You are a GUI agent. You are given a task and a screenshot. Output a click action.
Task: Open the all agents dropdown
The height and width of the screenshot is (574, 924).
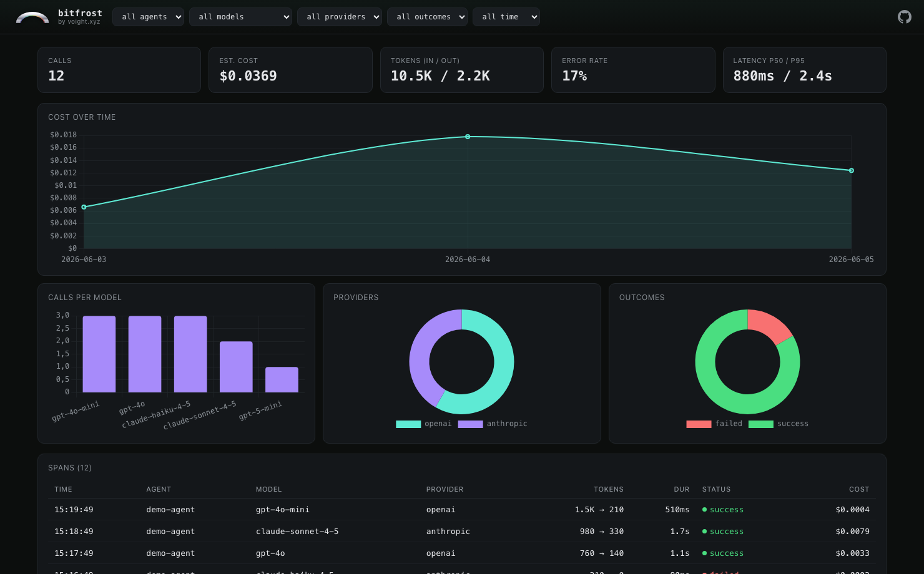click(x=148, y=17)
